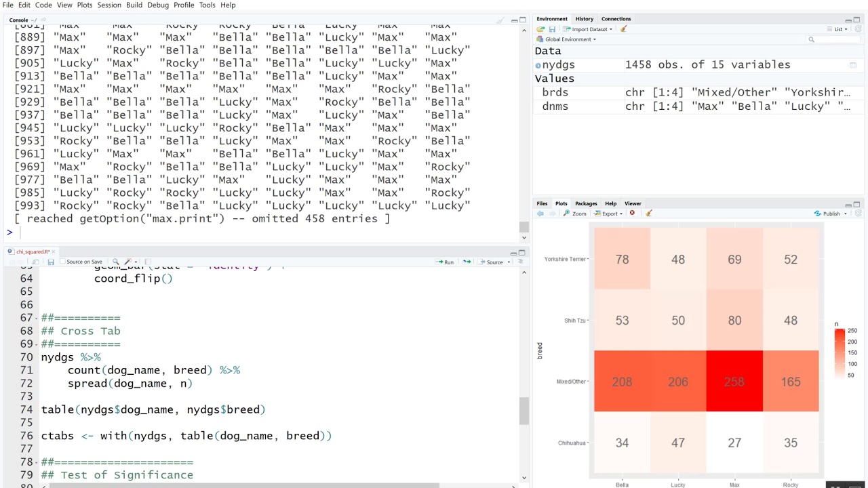The image size is (868, 488).
Task: Open the Export dropdown in Plots
Action: pyautogui.click(x=608, y=213)
